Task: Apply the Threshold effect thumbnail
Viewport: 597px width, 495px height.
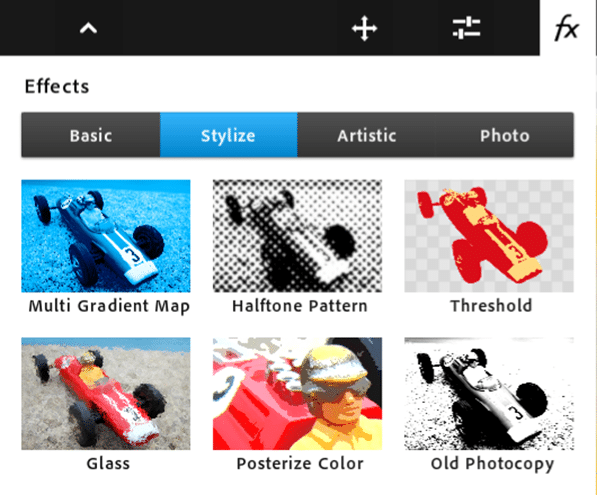Action: tap(489, 236)
